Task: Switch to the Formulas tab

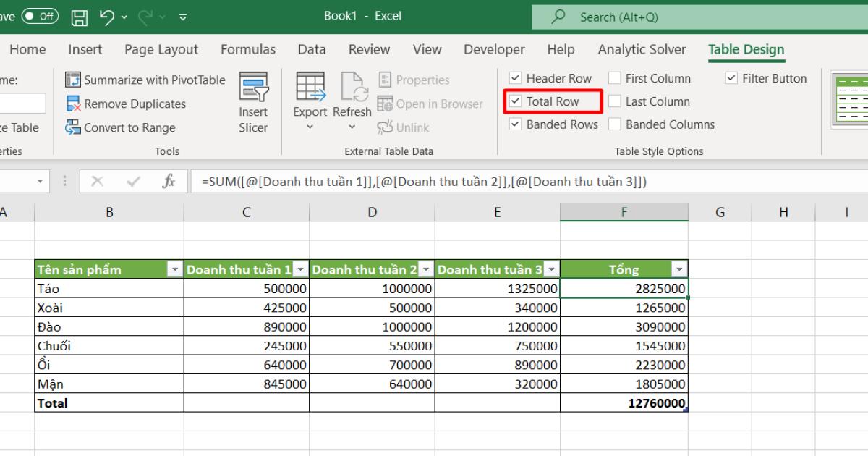Action: point(247,49)
